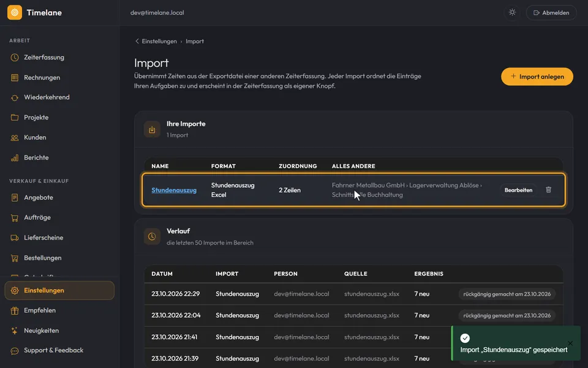Click '7 neu' in the 22:04 row
The width and height of the screenshot is (588, 368).
[422, 315]
